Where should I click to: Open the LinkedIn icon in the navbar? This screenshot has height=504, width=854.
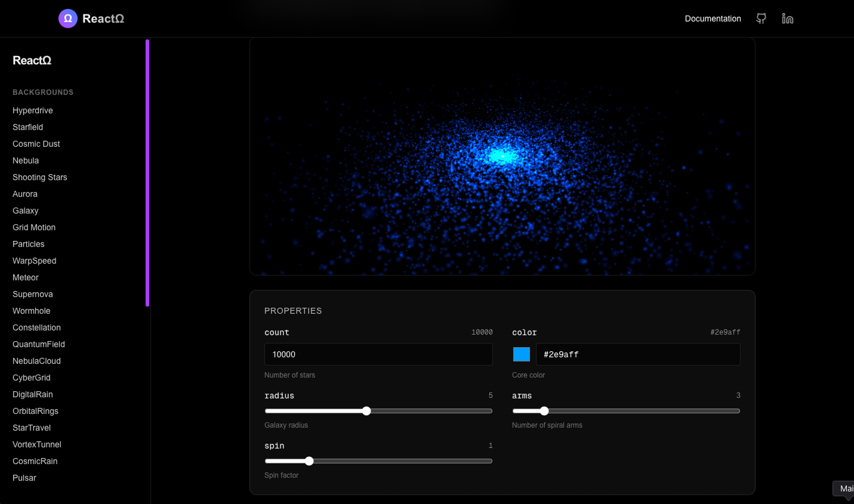(787, 18)
